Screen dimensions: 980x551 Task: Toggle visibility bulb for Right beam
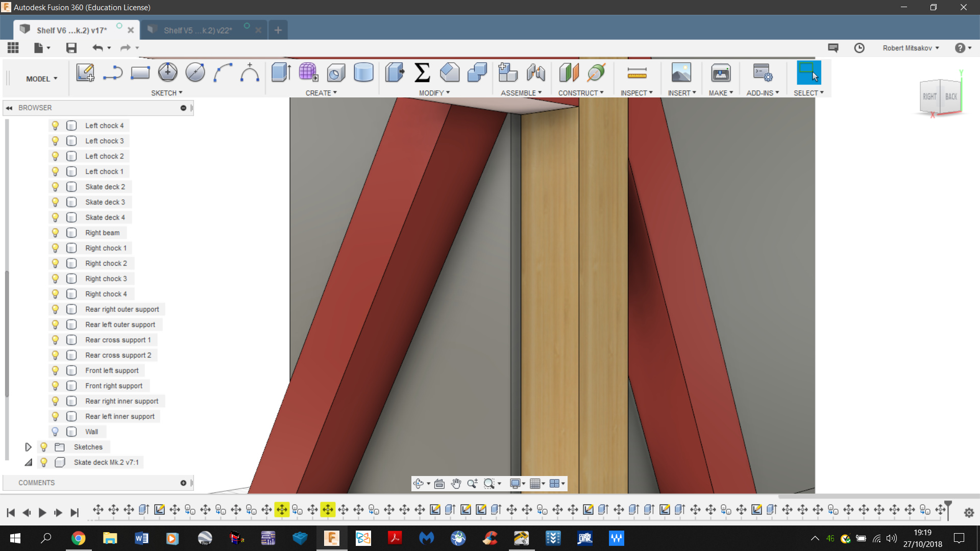click(55, 233)
